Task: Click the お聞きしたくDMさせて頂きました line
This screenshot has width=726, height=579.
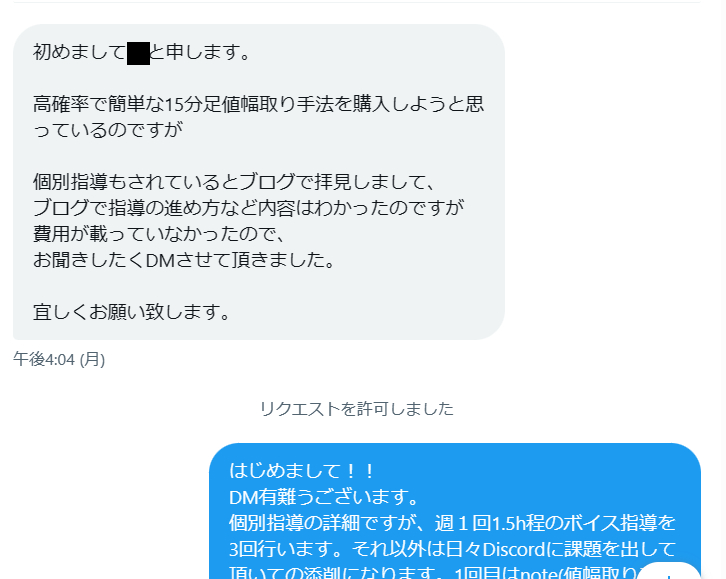Action: pyautogui.click(x=184, y=260)
